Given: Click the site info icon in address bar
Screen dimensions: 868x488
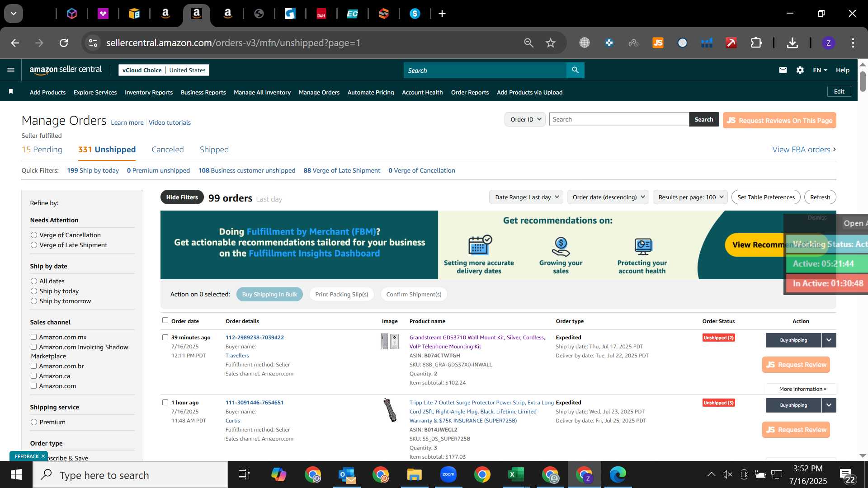Looking at the screenshot, I should (93, 43).
